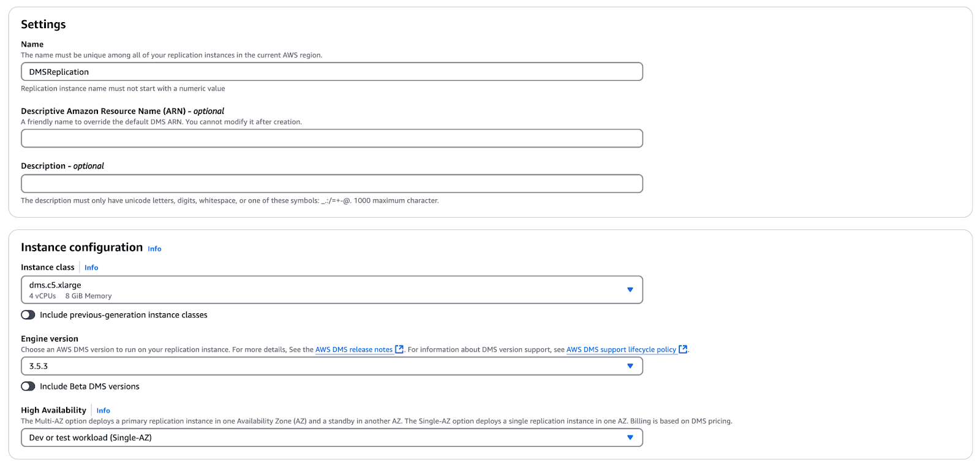Toggle Include Beta DMS versions
The width and height of the screenshot is (980, 469).
pos(28,387)
